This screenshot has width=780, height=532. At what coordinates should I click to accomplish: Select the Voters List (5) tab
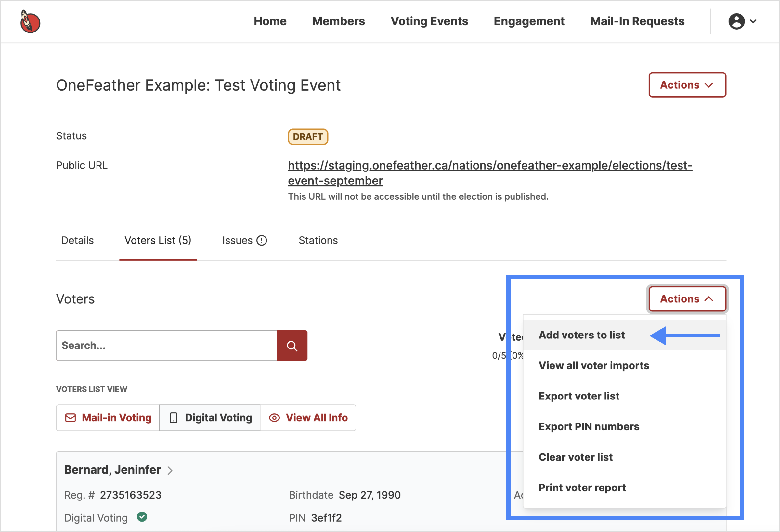pyautogui.click(x=158, y=241)
